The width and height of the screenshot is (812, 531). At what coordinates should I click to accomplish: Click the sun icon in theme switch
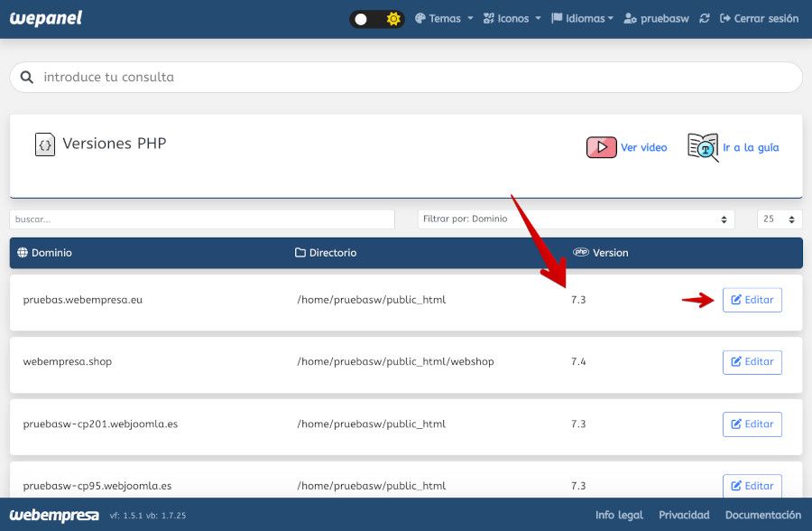pyautogui.click(x=393, y=19)
